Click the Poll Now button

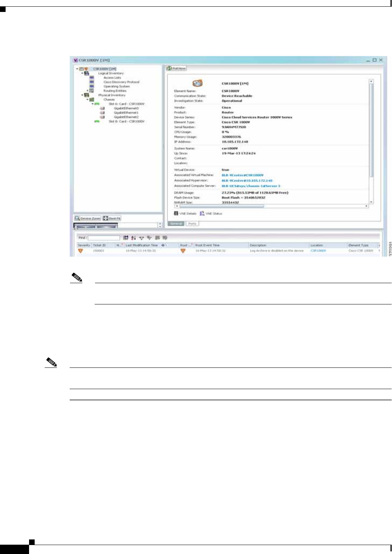[x=176, y=68]
